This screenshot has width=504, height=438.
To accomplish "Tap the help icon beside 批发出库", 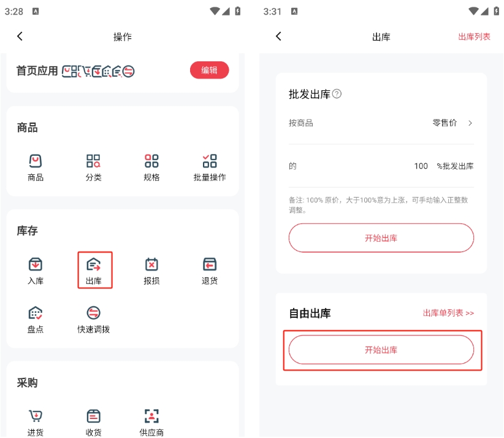I will (337, 94).
